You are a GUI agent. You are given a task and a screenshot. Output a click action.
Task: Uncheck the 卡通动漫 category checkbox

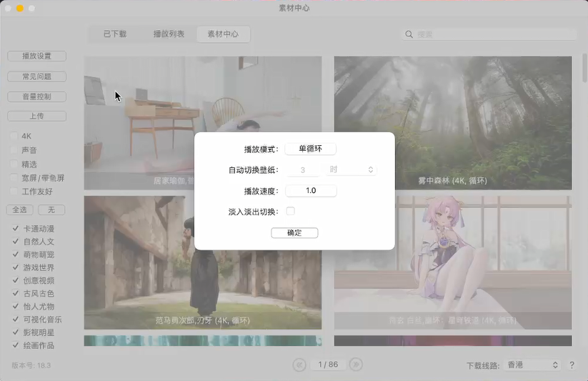[15, 229]
